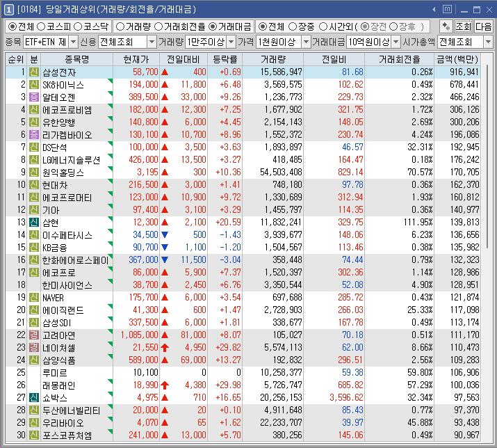The height and width of the screenshot is (448, 497).
Task: Click the 신 badge icon of 삼양식품 row
Action: (34, 360)
